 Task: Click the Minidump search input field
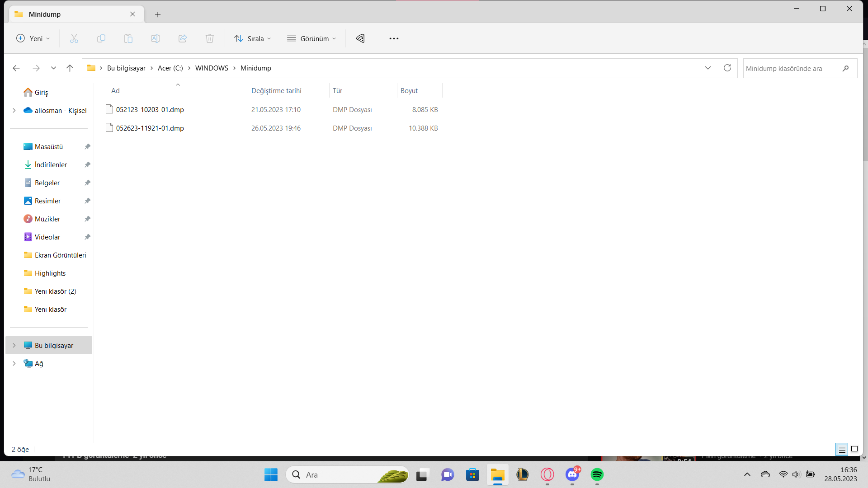coord(791,68)
